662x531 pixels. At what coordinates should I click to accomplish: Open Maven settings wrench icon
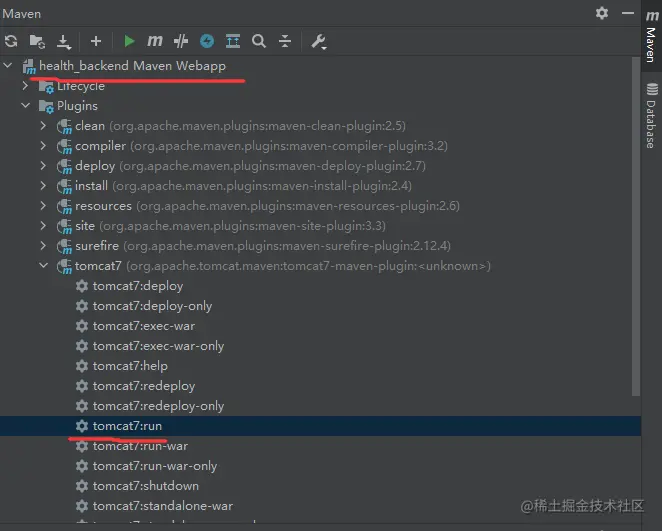[318, 41]
